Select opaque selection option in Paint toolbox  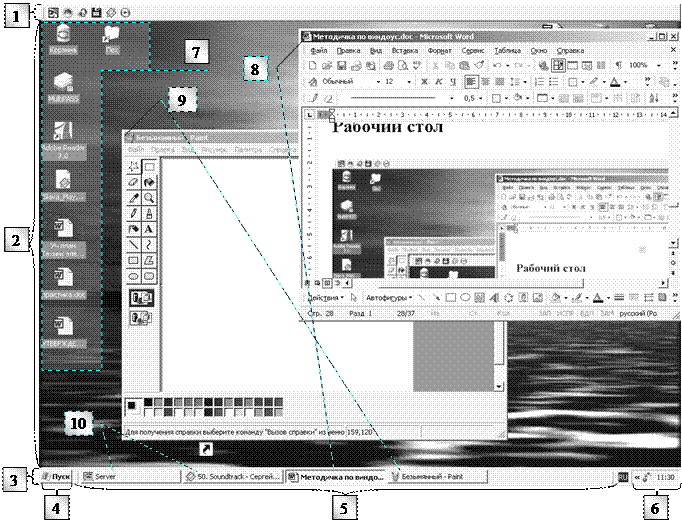click(x=141, y=298)
